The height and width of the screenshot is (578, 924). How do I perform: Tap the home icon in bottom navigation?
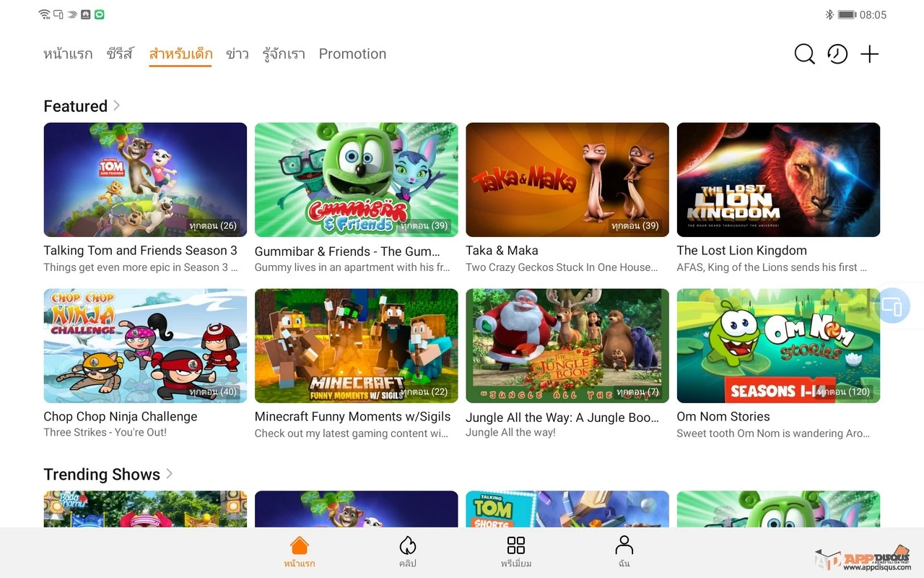[299, 545]
